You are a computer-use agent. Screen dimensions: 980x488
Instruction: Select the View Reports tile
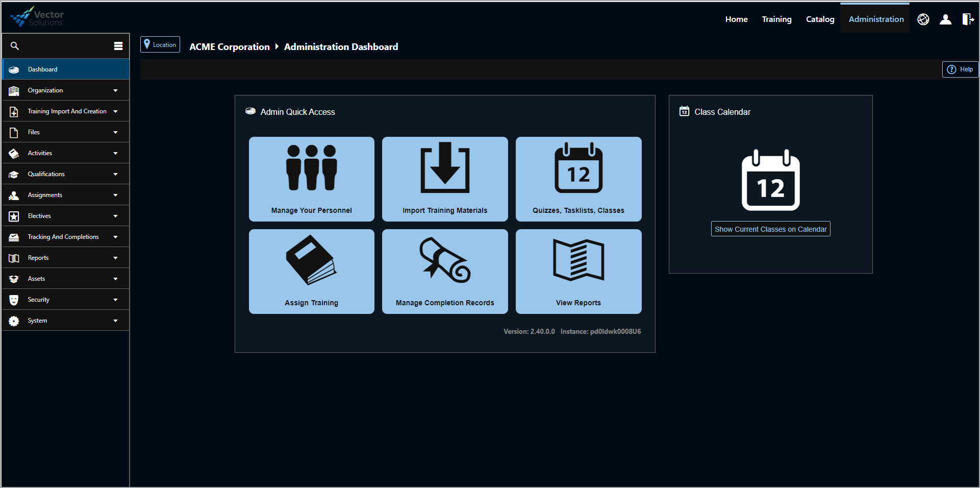click(x=578, y=271)
